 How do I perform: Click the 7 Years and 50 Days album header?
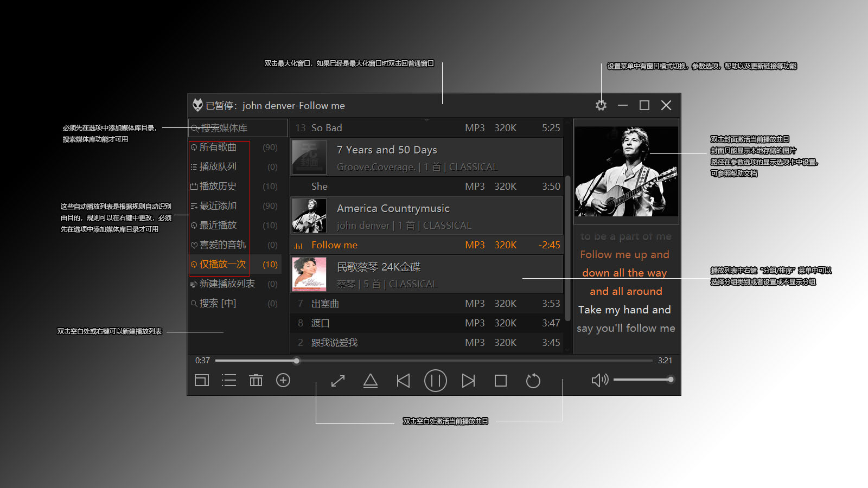point(427,157)
